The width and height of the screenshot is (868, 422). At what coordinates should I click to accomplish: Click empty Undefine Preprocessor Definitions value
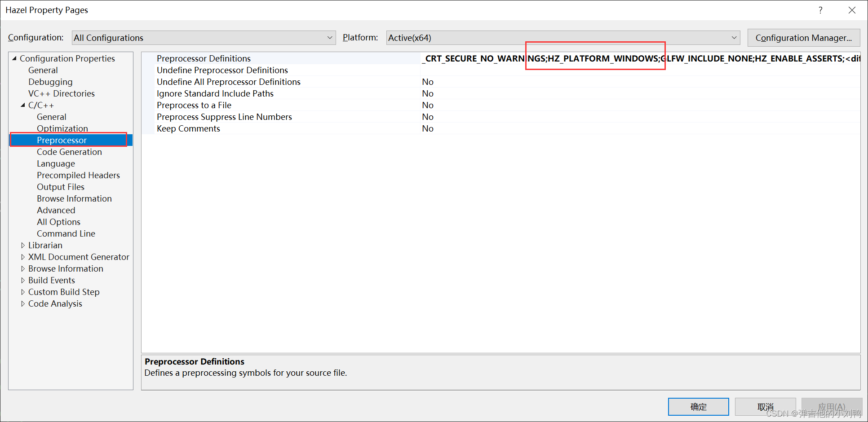click(640, 70)
